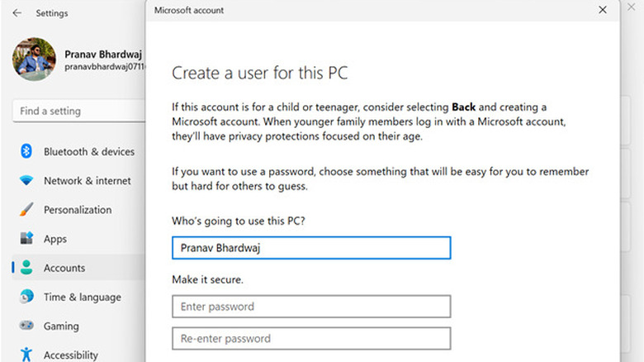The height and width of the screenshot is (362, 644).
Task: Click the Gaming controller icon
Action: pyautogui.click(x=26, y=326)
